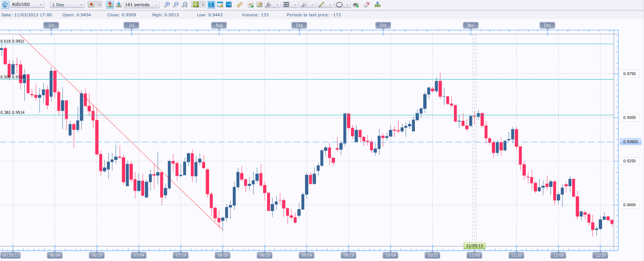Image resolution: width=644 pixels, height=261 pixels.
Task: Click the Periods to last price: -173 text
Action: [x=314, y=15]
